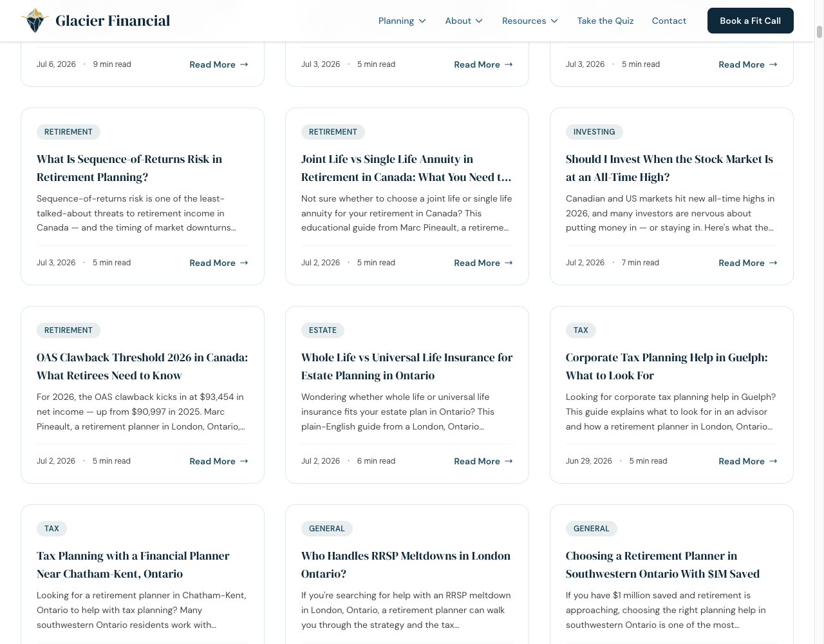This screenshot has width=824, height=644.
Task: Click arrow icon on OAS Clawback card
Action: click(x=244, y=461)
